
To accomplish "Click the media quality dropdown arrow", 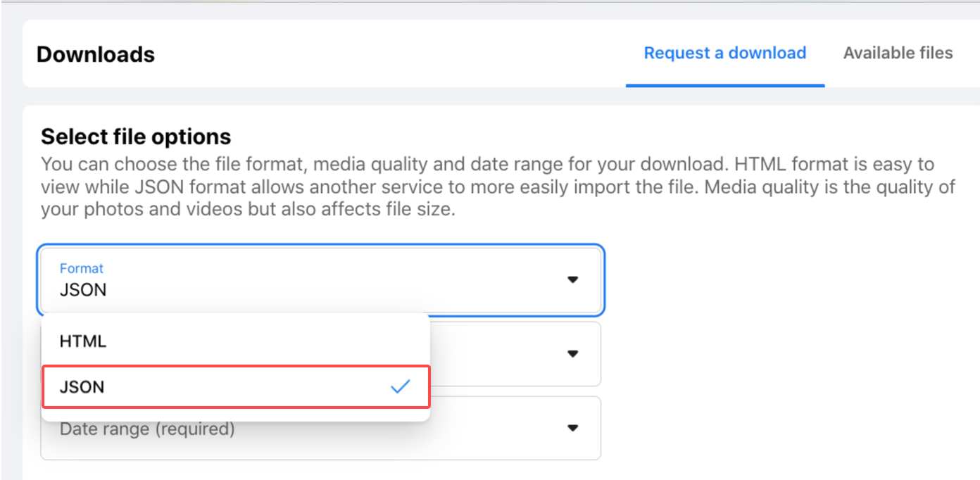I will point(573,354).
